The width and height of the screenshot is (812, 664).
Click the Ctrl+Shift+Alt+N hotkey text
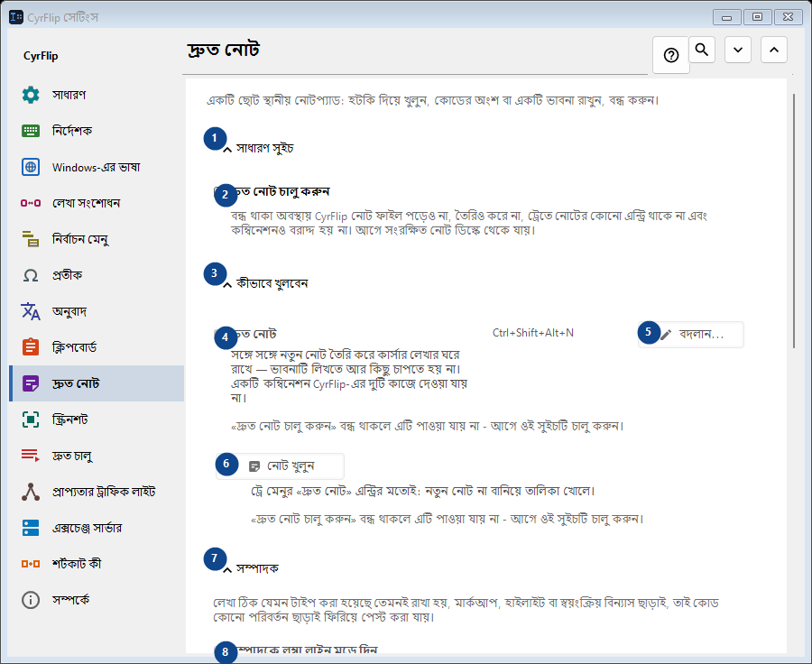(x=533, y=333)
